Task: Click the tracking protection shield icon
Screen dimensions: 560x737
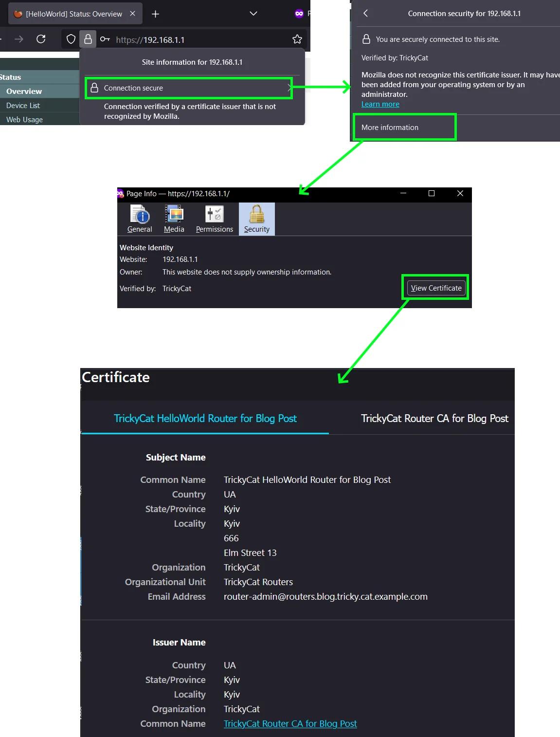Action: (x=71, y=39)
